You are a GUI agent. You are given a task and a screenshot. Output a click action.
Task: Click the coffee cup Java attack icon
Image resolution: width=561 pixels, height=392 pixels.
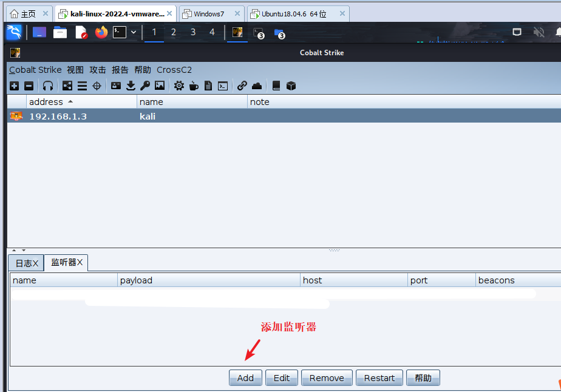(194, 86)
